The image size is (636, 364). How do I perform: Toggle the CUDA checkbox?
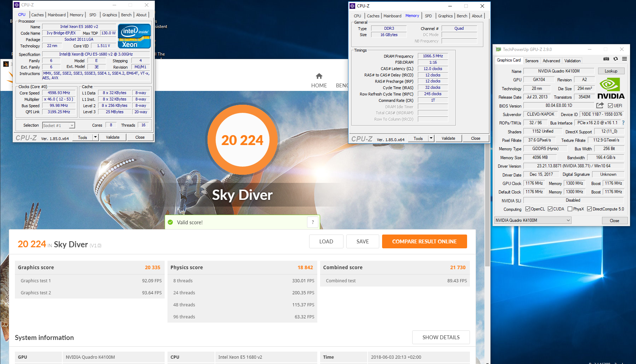(550, 209)
